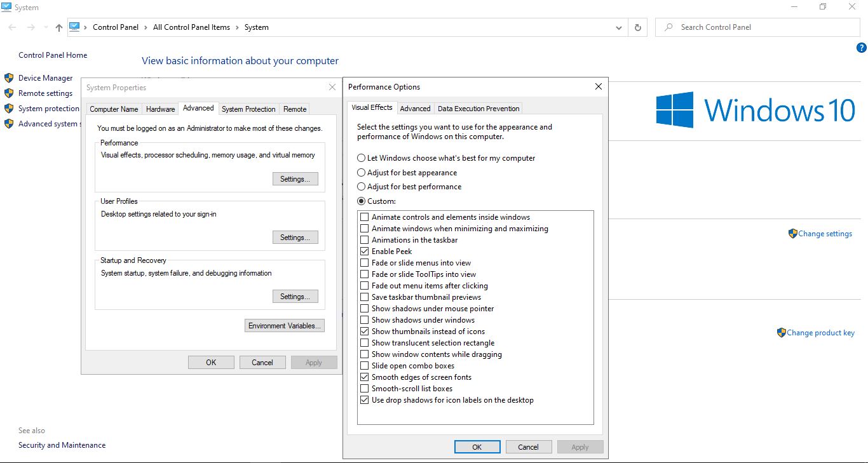Select Adjust for best performance
Image resolution: width=868 pixels, height=463 pixels.
[x=362, y=187]
